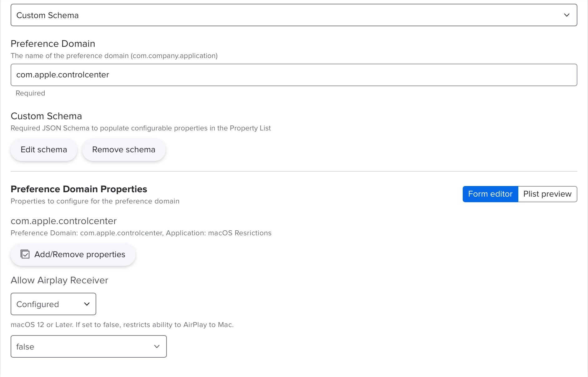Open Add/Remove properties
588x377 pixels.
(x=73, y=255)
